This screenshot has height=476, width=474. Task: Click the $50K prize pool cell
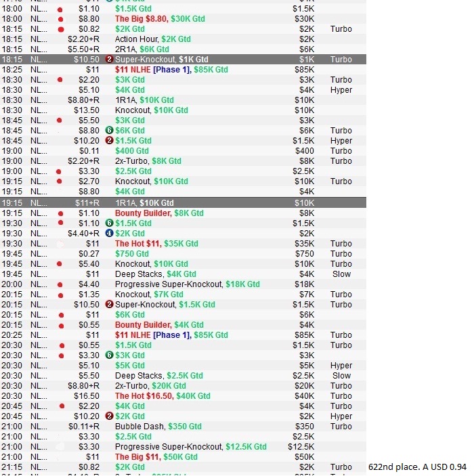[304, 456]
